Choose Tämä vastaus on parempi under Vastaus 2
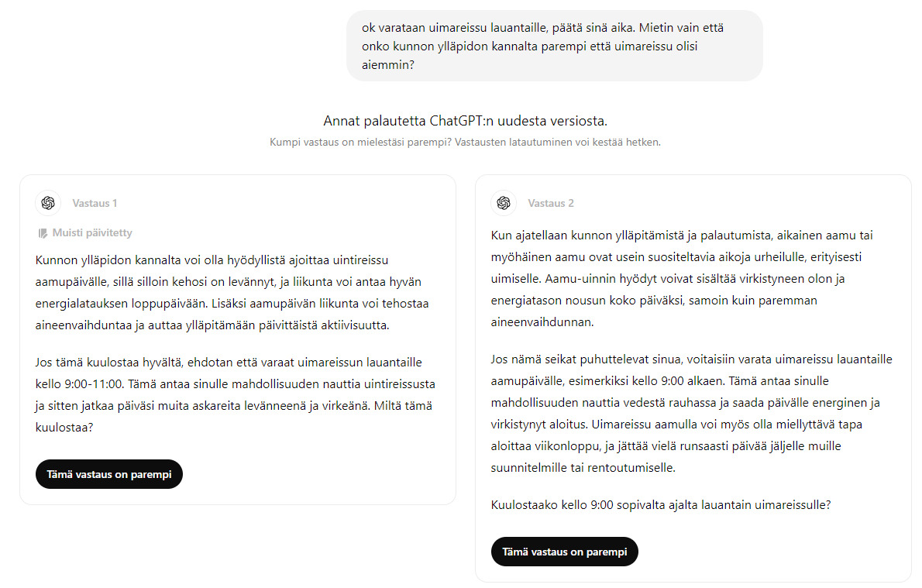The height and width of the screenshot is (588, 922). click(565, 552)
